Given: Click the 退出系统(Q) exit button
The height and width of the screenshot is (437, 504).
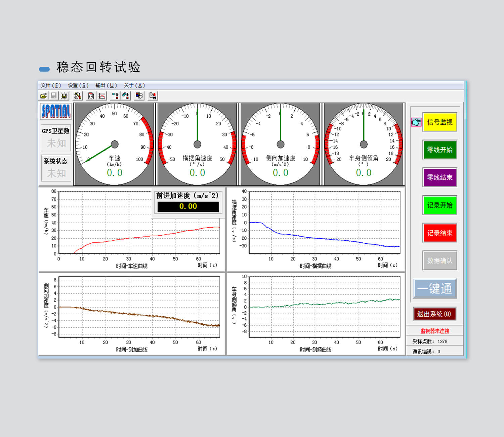Looking at the screenshot, I should pyautogui.click(x=434, y=314).
